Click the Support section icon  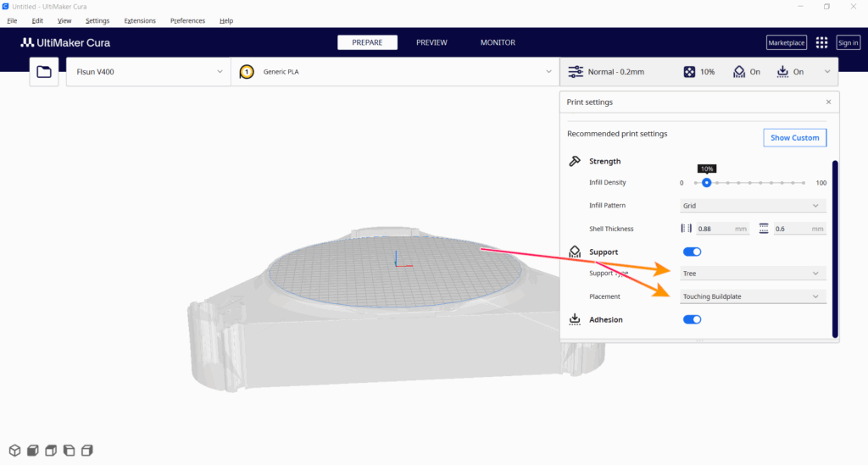point(575,252)
